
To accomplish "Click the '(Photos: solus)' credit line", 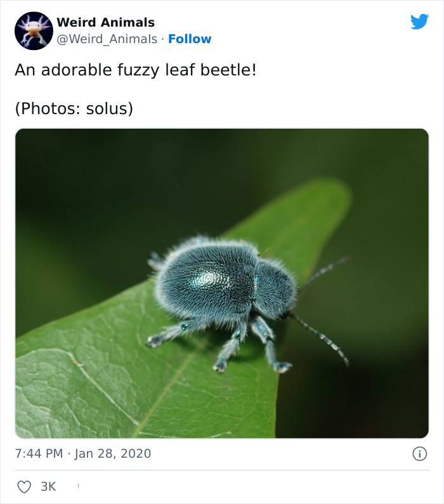I will click(74, 108).
